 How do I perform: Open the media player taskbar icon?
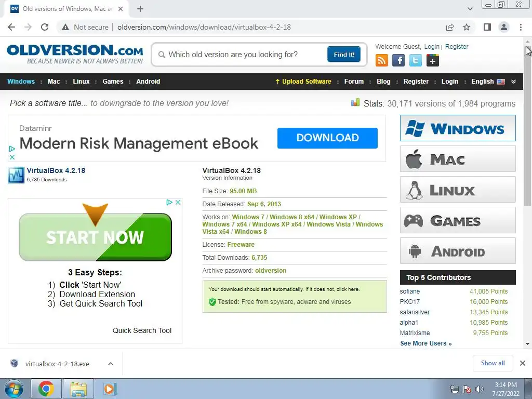tap(110, 389)
